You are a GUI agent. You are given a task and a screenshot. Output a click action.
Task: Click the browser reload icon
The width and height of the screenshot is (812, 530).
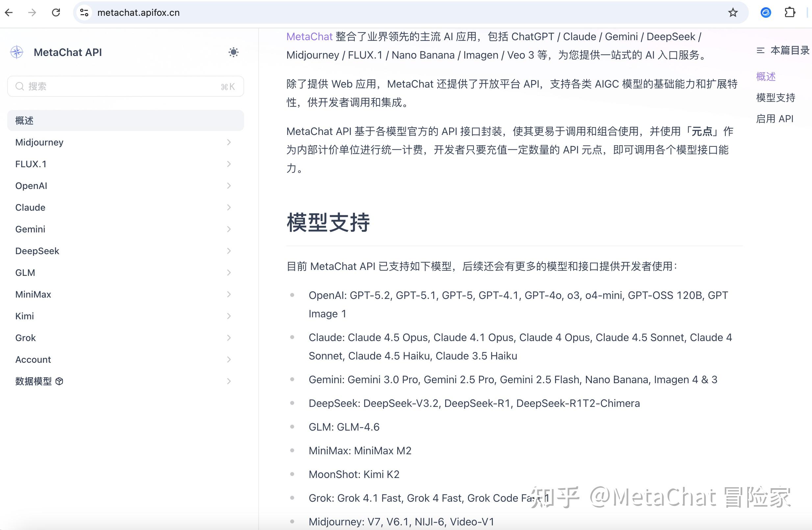pyautogui.click(x=56, y=12)
